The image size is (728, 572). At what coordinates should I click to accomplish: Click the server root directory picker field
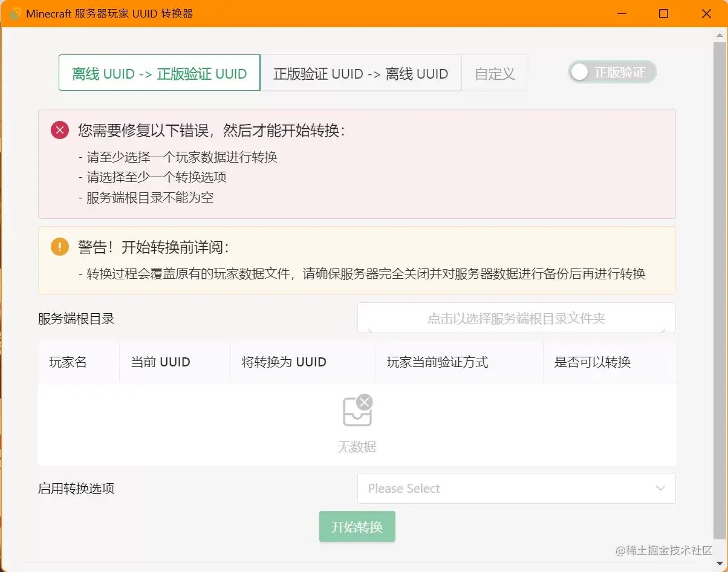[x=517, y=317]
